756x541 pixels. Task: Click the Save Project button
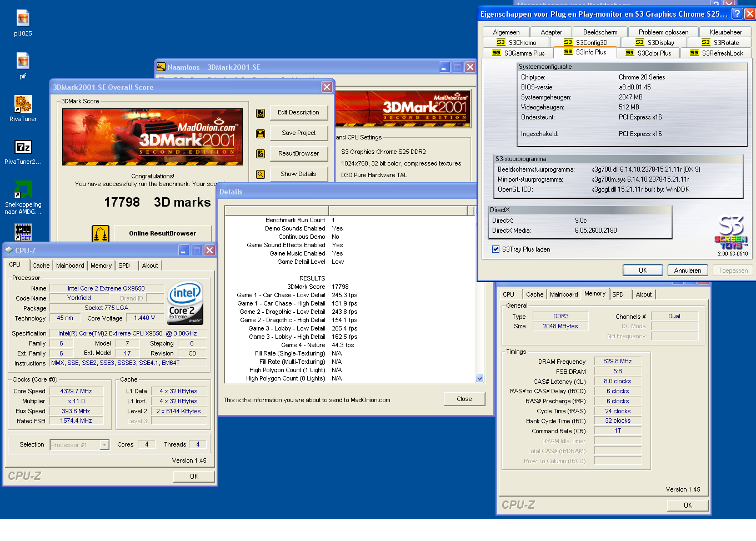point(299,133)
